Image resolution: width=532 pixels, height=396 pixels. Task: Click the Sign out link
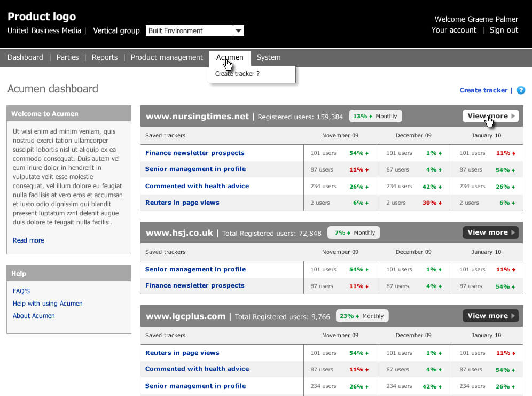click(504, 30)
